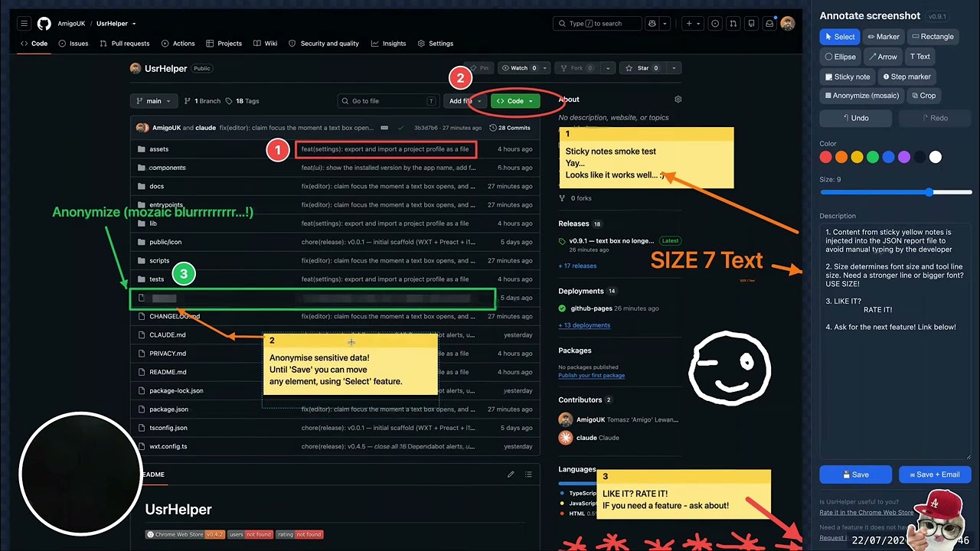Image resolution: width=980 pixels, height=551 pixels.
Task: Click the Watch button
Action: point(518,68)
